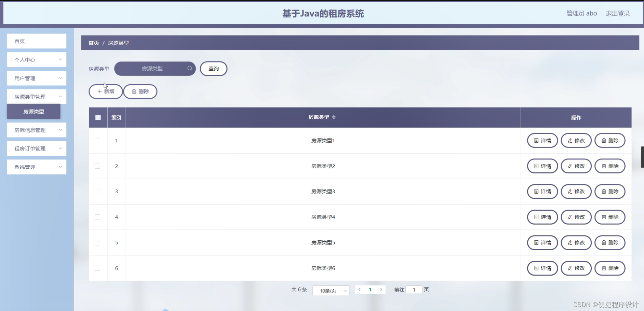Expand the 用户管理 sidebar menu
The image size is (644, 311).
36,78
